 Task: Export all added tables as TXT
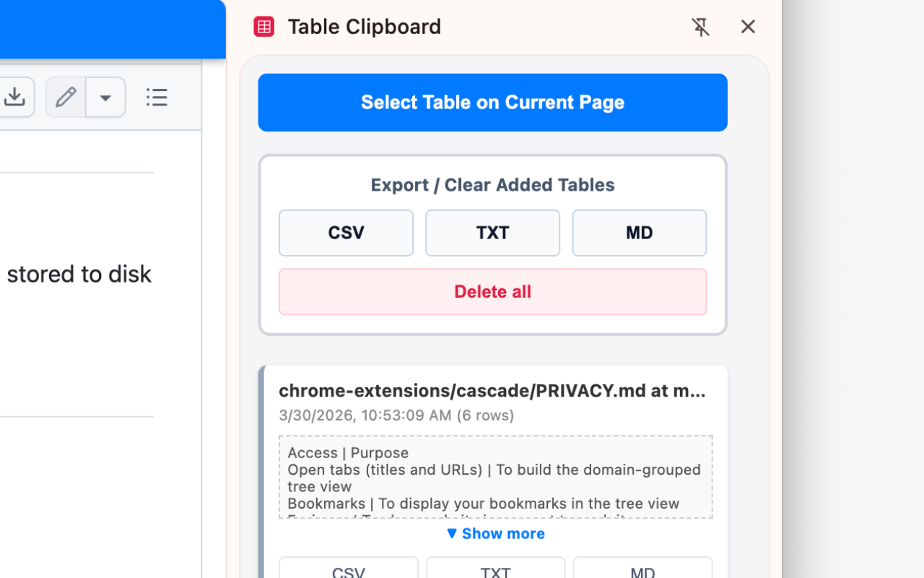tap(492, 233)
